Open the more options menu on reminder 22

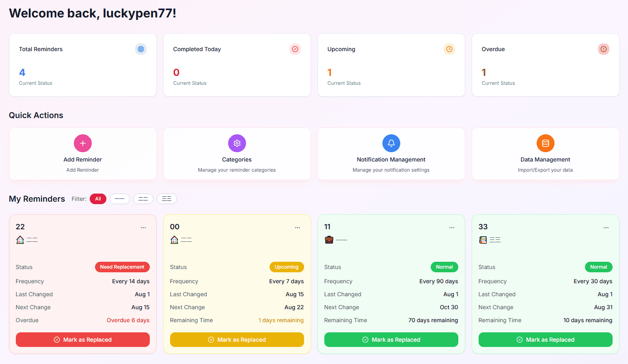tap(143, 228)
